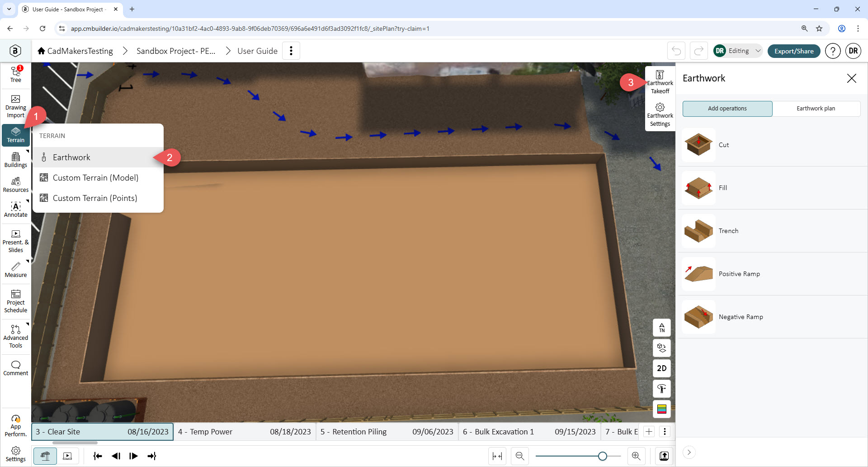This screenshot has height=467, width=868.
Task: Zoom out the timeline
Action: coord(520,456)
